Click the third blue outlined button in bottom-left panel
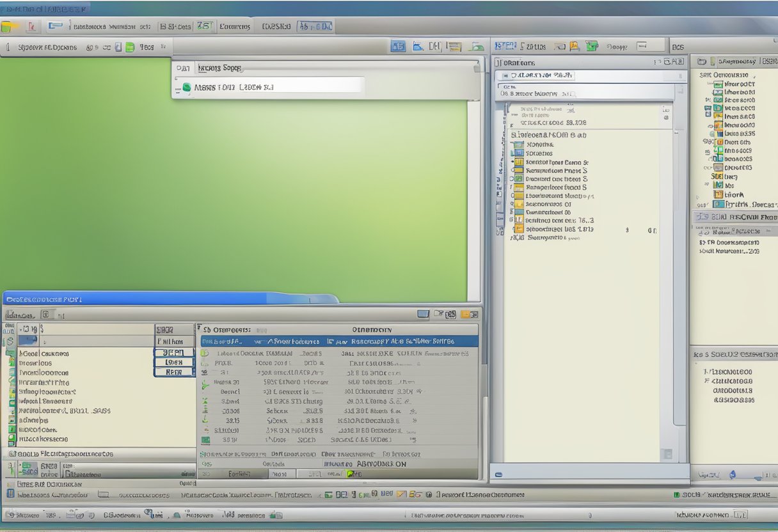Viewport: 778px width, 532px height. pos(174,372)
